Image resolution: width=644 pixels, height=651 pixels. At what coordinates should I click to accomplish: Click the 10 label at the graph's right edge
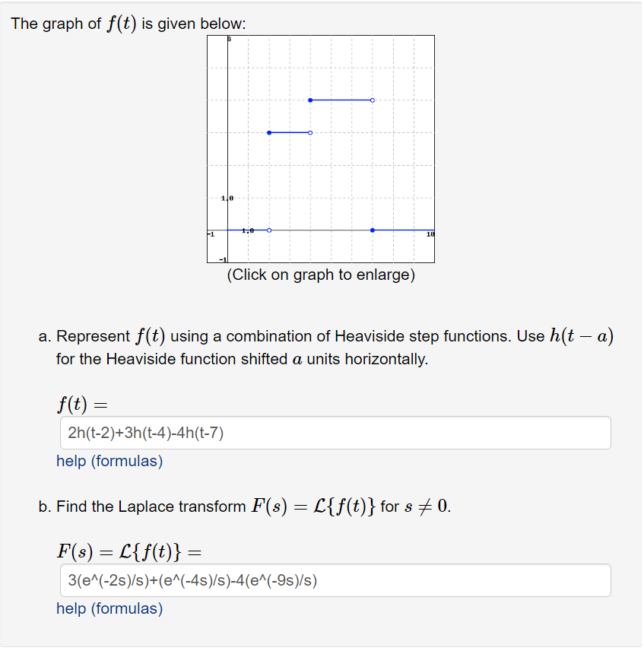429,233
